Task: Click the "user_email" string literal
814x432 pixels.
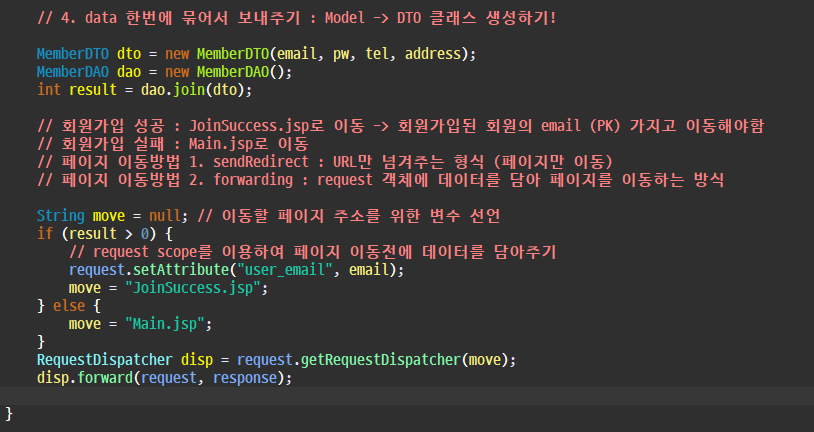Action: 284,270
